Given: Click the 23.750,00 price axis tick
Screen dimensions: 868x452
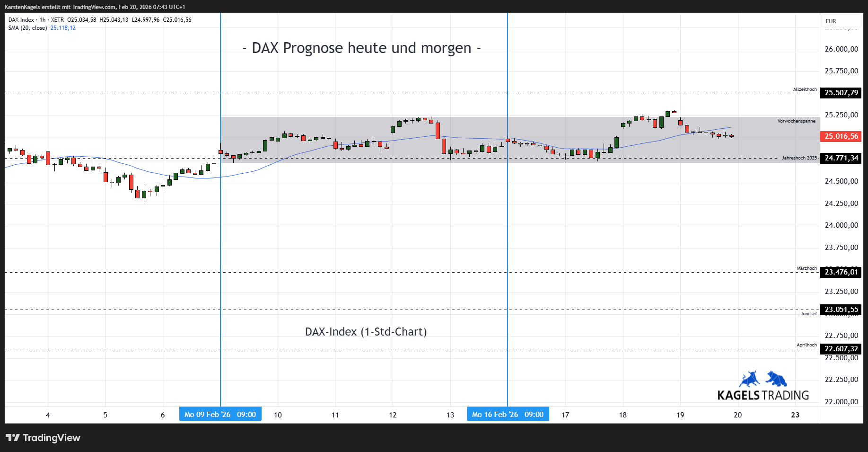Looking at the screenshot, I should (x=841, y=248).
